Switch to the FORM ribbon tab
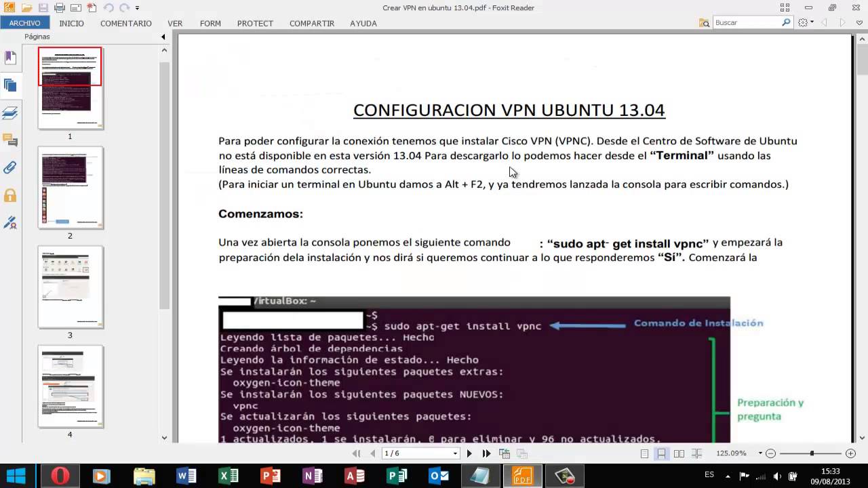 [x=210, y=23]
